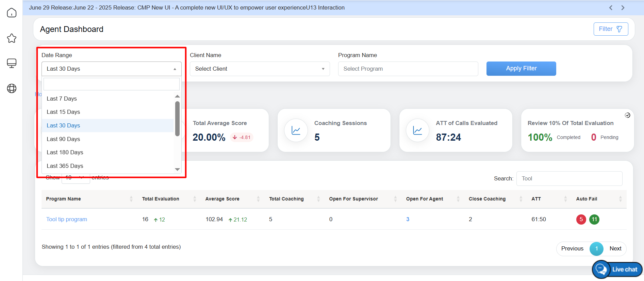Click the ATT of Calls Evaluated chart icon
Screen dimensions: 644x281
(x=417, y=130)
